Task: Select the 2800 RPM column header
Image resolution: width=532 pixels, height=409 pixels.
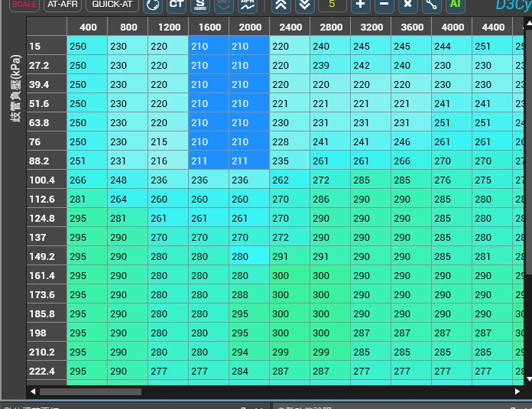Action: point(330,27)
